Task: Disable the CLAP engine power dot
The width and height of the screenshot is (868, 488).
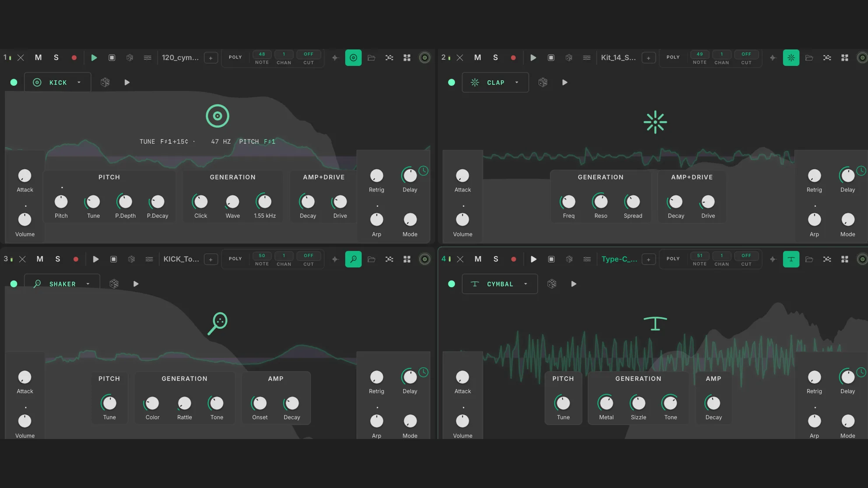Action: click(x=451, y=82)
